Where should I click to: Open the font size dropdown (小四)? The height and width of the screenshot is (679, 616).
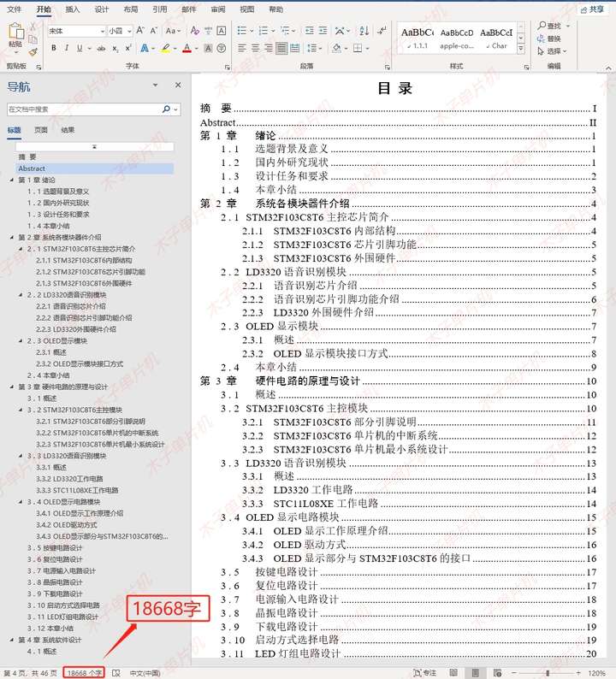tap(128, 31)
